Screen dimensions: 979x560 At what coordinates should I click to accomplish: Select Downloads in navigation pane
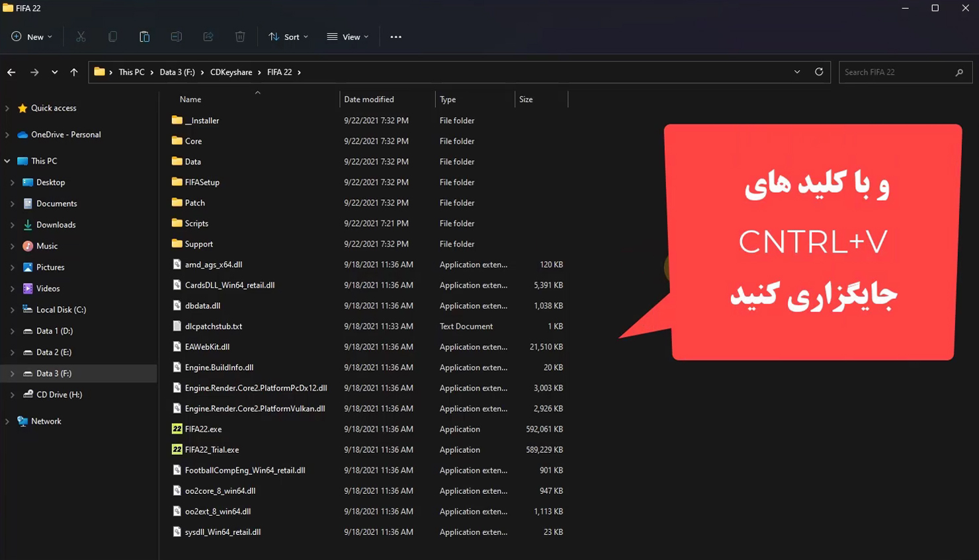click(x=56, y=225)
